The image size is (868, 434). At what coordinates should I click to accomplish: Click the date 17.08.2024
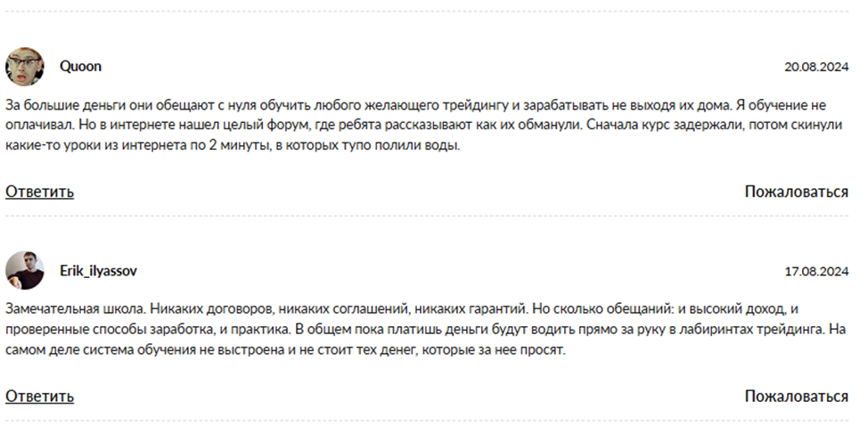[x=815, y=270]
